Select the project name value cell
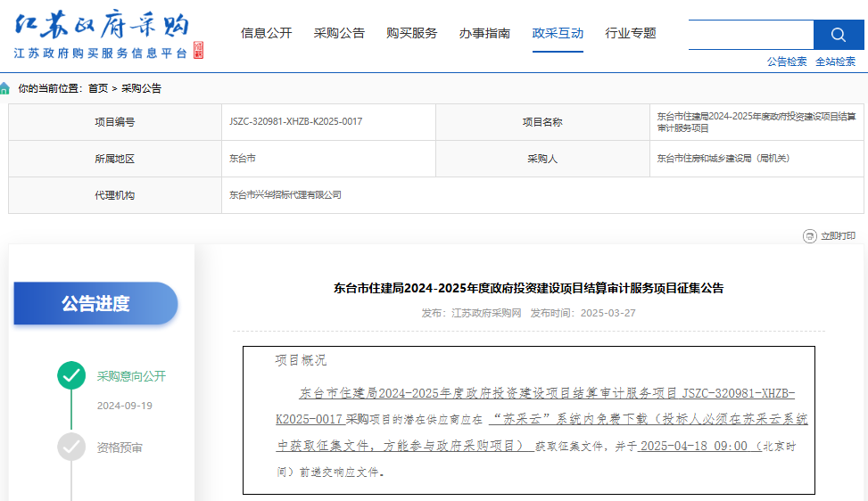The height and width of the screenshot is (501, 868). pyautogui.click(x=756, y=121)
